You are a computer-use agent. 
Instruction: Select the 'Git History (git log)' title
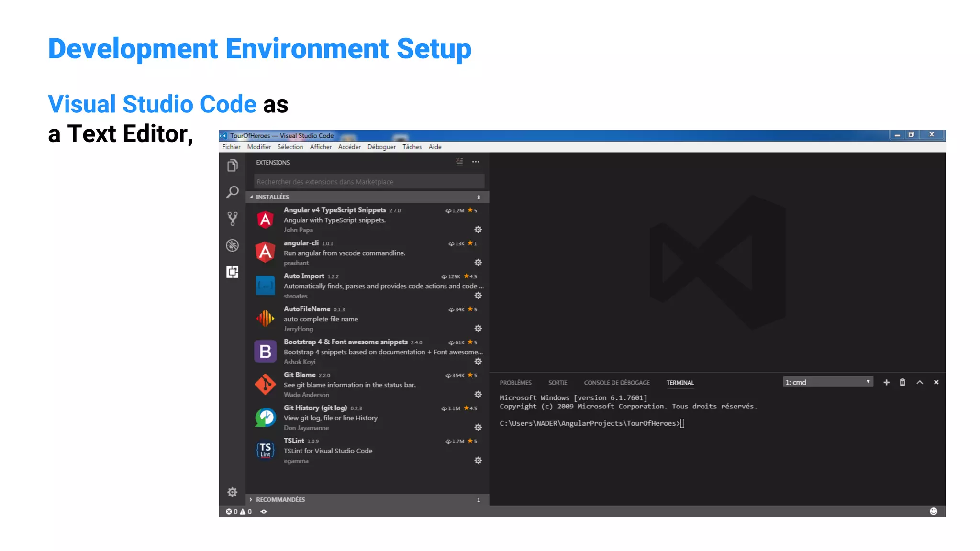pos(315,408)
